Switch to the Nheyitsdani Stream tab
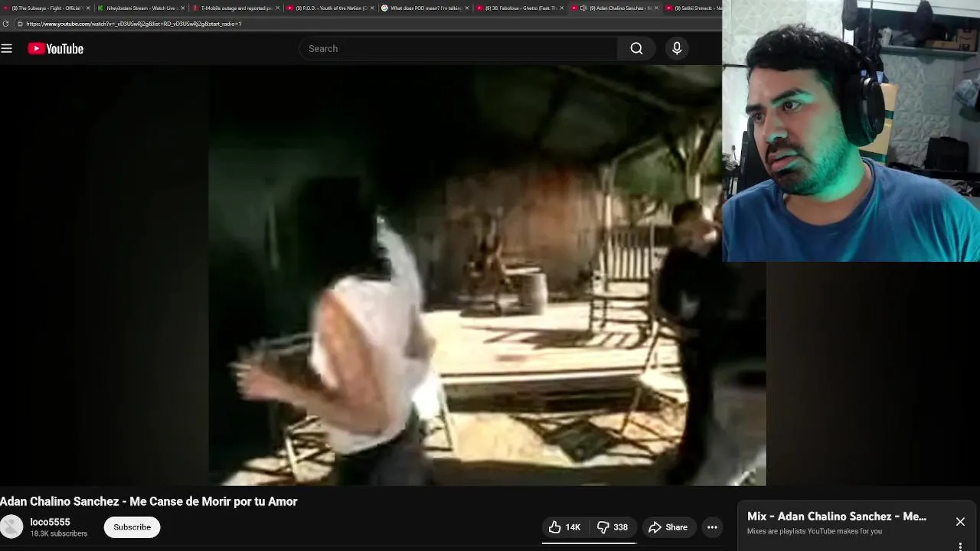The width and height of the screenshot is (980, 551). pos(139,8)
